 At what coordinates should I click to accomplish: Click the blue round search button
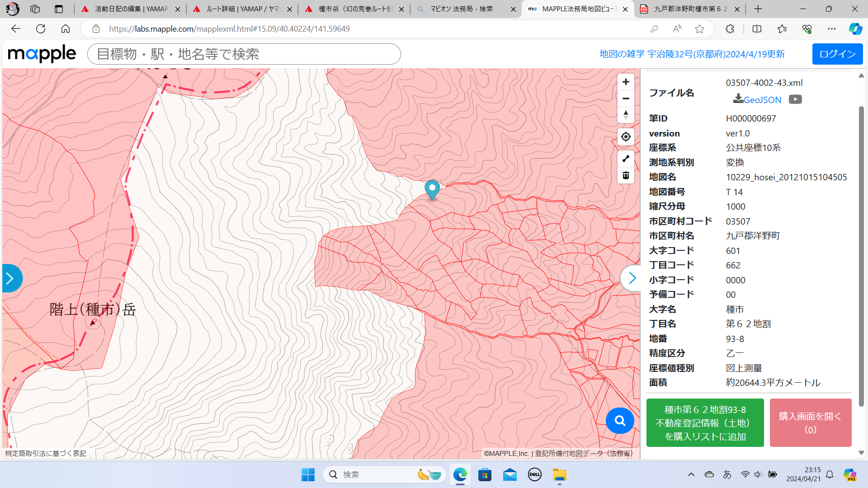(619, 421)
